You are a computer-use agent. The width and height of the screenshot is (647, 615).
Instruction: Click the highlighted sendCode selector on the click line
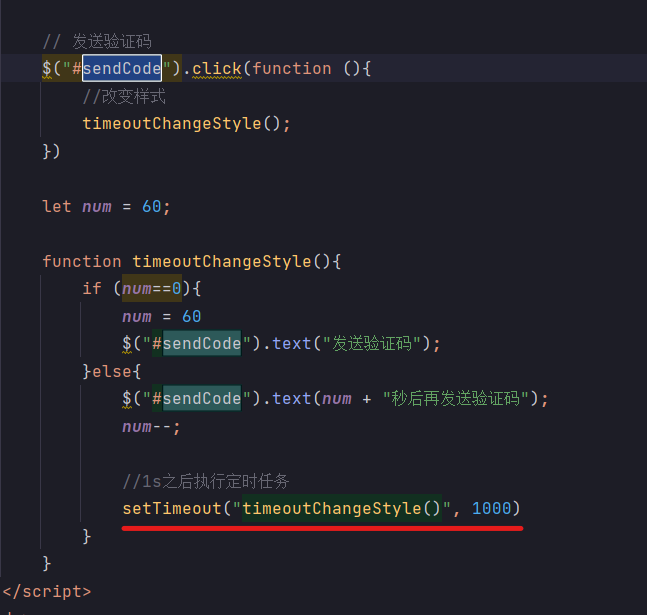122,68
